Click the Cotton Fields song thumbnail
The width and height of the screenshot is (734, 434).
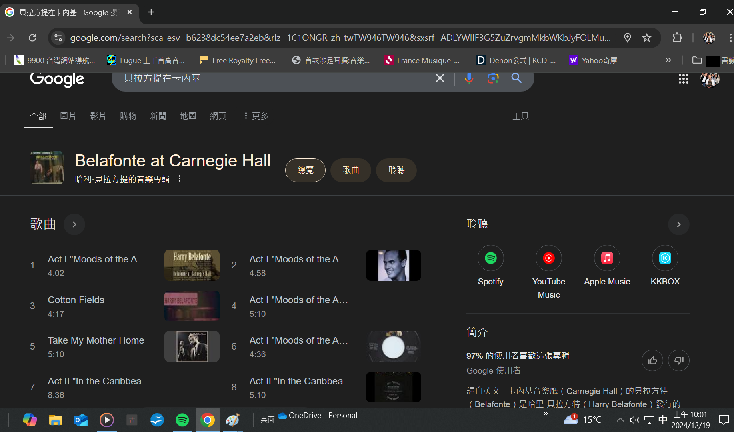(192, 306)
